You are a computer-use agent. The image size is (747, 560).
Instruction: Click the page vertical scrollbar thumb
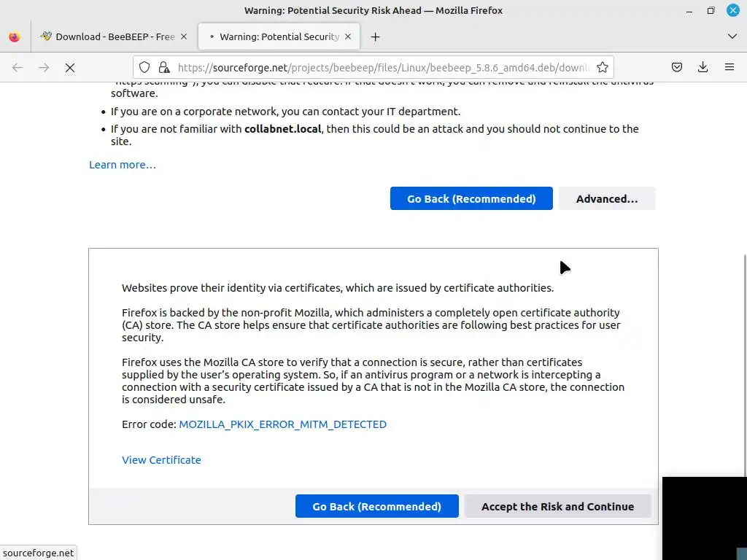(745, 365)
